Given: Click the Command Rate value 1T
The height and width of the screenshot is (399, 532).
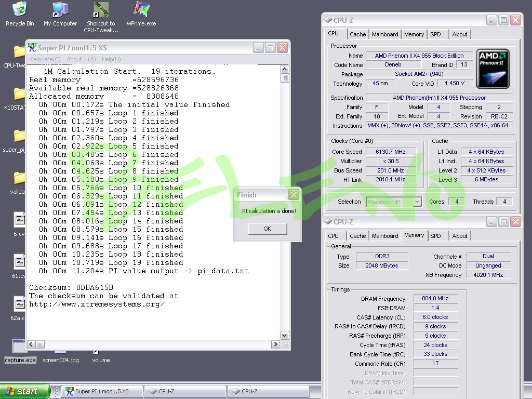Looking at the screenshot, I should (435, 363).
